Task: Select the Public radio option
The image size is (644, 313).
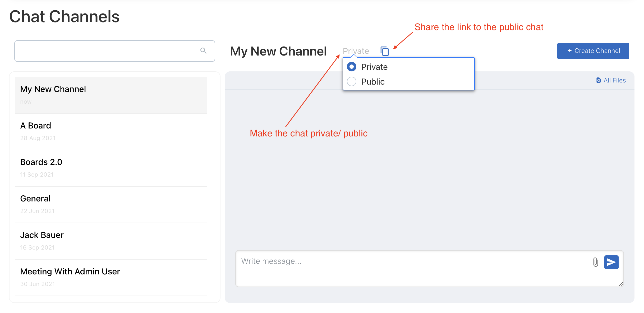Action: click(x=352, y=81)
